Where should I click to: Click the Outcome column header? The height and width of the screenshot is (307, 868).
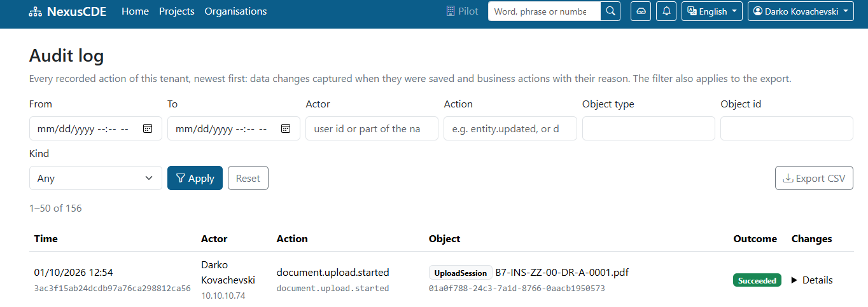coord(755,239)
